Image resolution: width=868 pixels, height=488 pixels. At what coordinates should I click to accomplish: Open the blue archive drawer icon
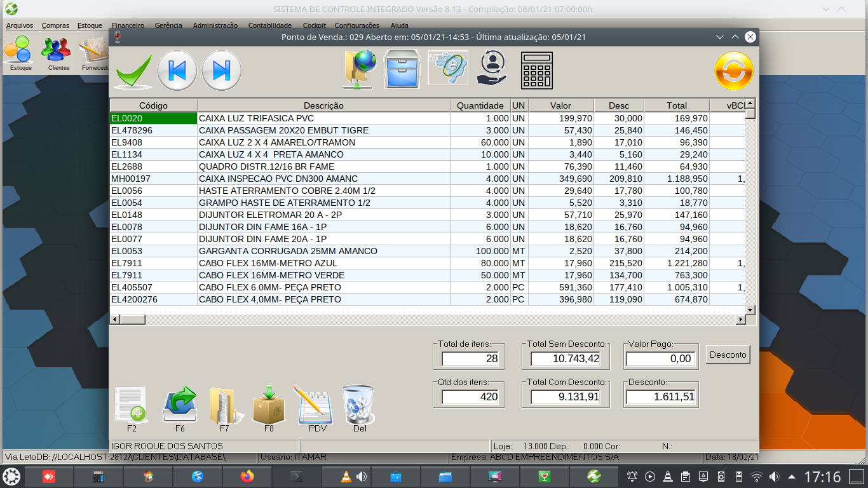click(403, 69)
